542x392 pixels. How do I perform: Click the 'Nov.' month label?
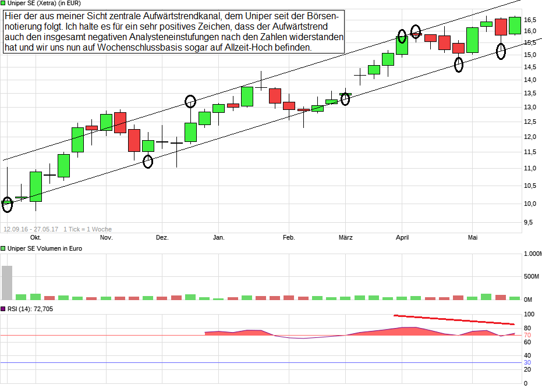[x=106, y=237]
